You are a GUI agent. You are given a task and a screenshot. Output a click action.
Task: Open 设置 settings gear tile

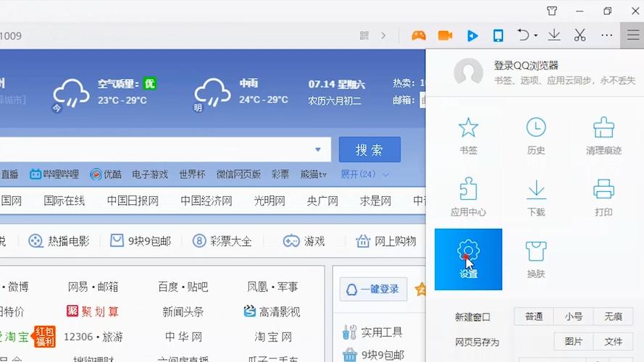tap(468, 259)
